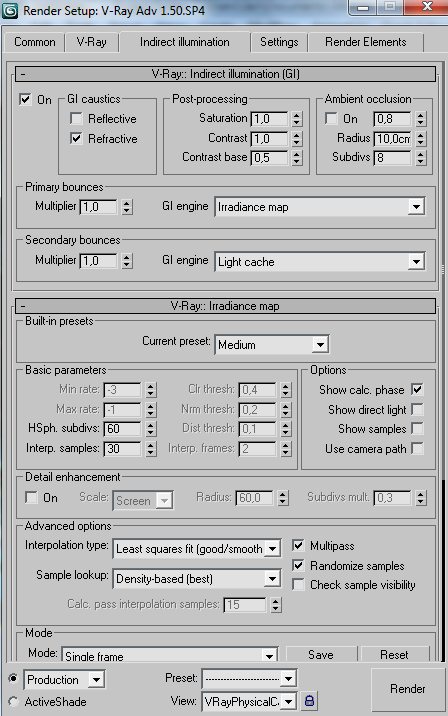Select the Production render mode radio

[x=13, y=679]
